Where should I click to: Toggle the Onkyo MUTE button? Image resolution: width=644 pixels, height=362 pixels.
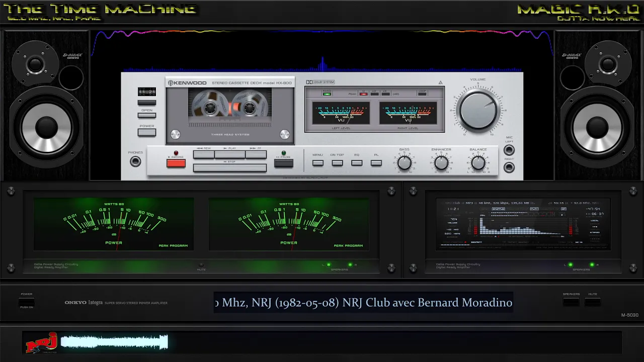(x=593, y=302)
